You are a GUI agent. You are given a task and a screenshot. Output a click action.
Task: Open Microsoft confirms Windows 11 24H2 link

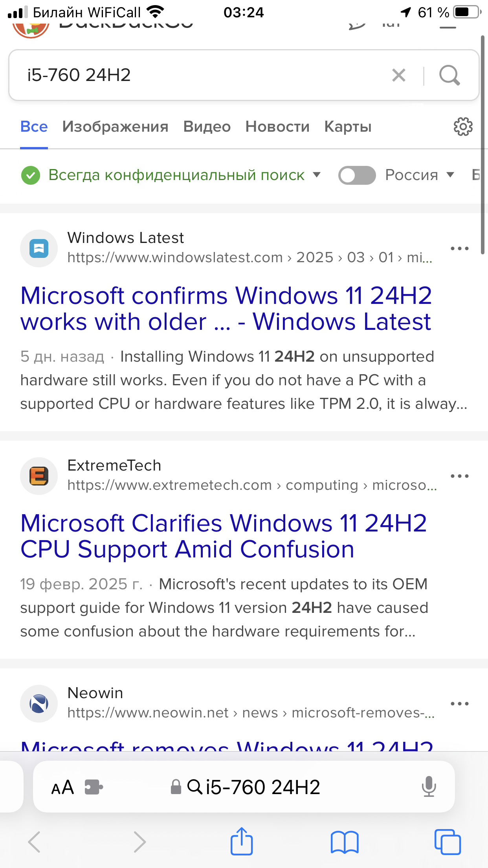coord(226,309)
